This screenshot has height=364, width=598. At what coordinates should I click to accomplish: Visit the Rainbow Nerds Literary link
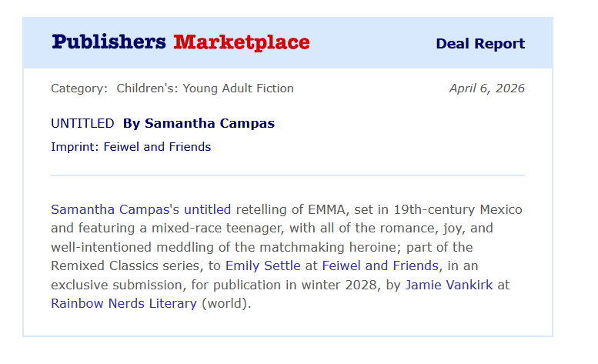(124, 303)
